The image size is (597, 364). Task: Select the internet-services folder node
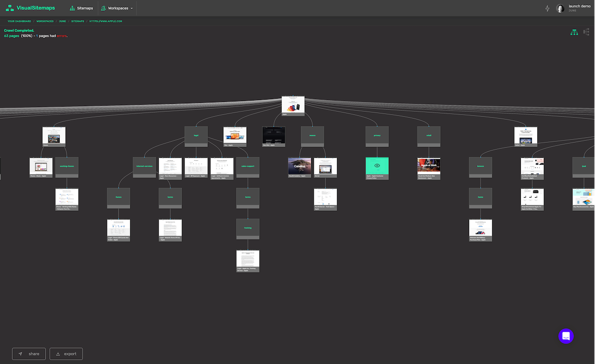[144, 168]
